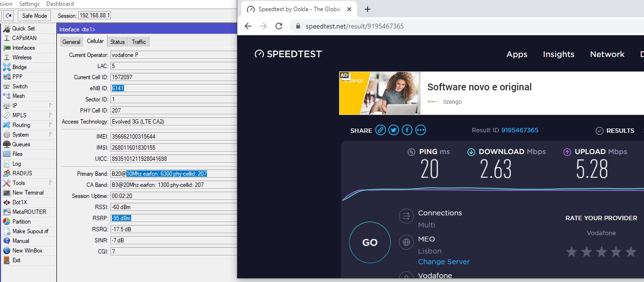Open Insights in Speedtest nav
The image size is (644, 282).
pos(559,54)
